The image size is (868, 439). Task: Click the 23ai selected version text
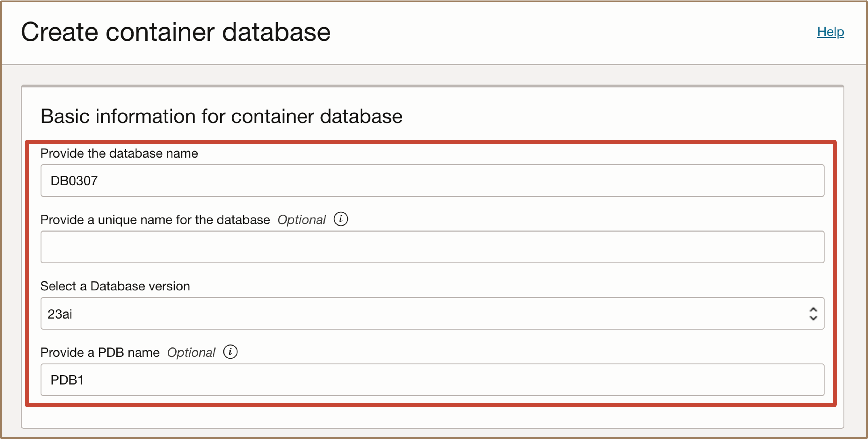(x=60, y=314)
